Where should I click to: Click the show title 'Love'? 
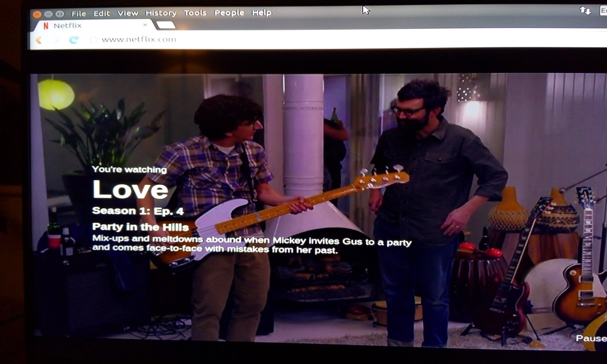tap(130, 189)
